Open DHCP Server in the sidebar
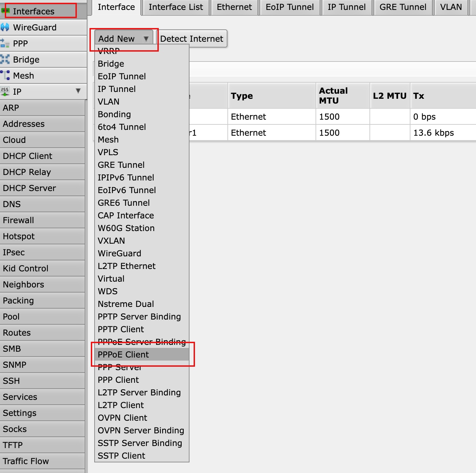 point(29,188)
